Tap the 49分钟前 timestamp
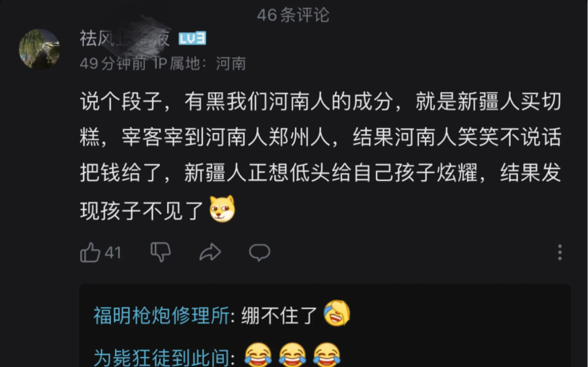 [113, 64]
